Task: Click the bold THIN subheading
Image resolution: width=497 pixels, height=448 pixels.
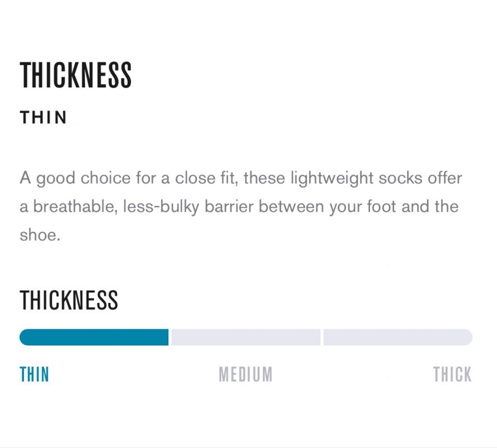Action: [44, 118]
